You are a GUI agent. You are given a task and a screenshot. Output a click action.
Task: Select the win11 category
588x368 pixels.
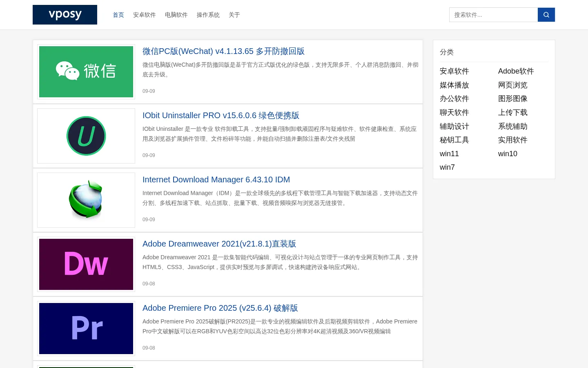click(x=449, y=154)
